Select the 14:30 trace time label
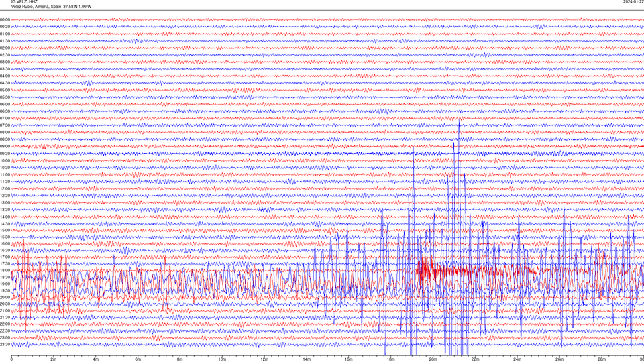Image resolution: width=644 pixels, height=362 pixels. [x=5, y=224]
